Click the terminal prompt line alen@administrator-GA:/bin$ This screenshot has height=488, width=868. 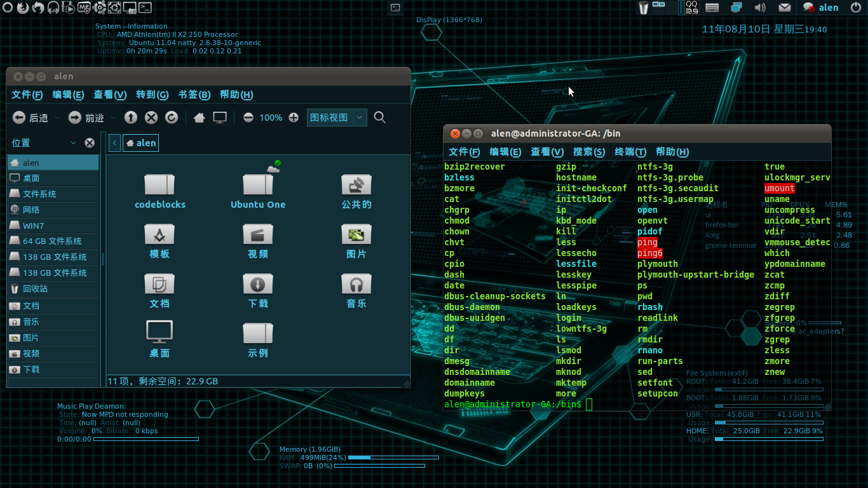point(513,404)
